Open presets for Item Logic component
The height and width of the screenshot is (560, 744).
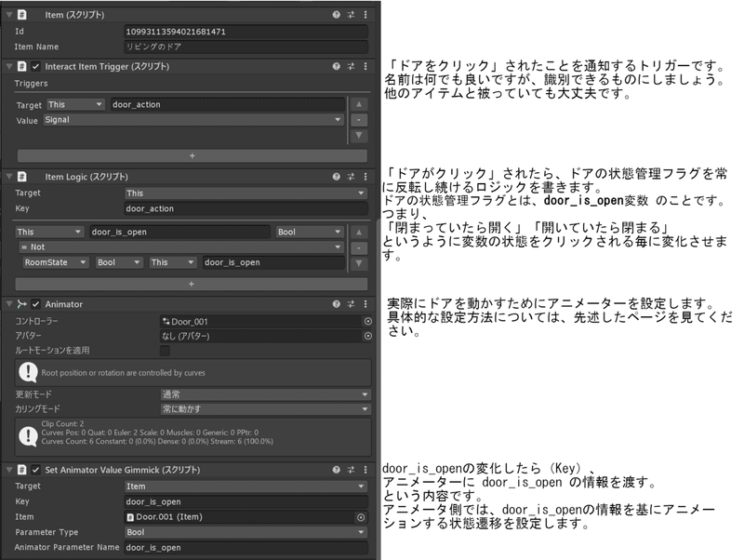point(351,177)
